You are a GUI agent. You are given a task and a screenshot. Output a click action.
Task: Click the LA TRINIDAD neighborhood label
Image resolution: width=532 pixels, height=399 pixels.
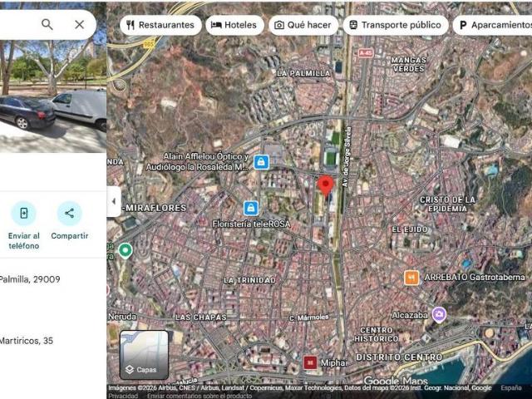point(249,280)
